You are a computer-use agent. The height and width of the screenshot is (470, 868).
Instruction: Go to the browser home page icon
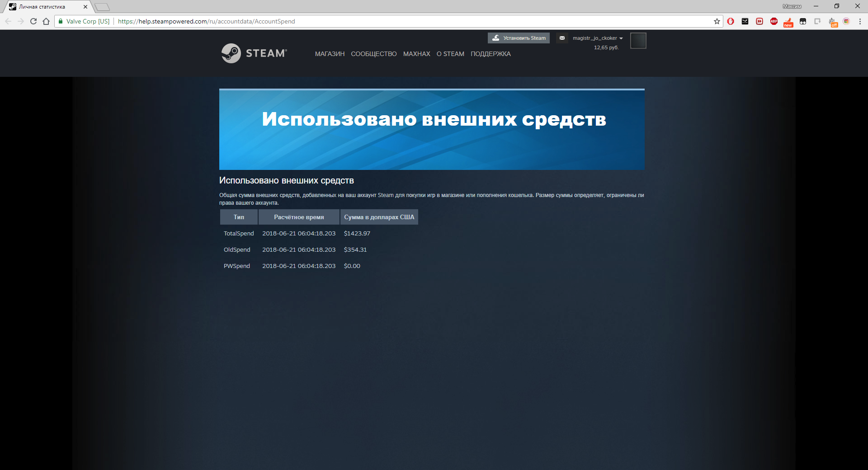(46, 21)
